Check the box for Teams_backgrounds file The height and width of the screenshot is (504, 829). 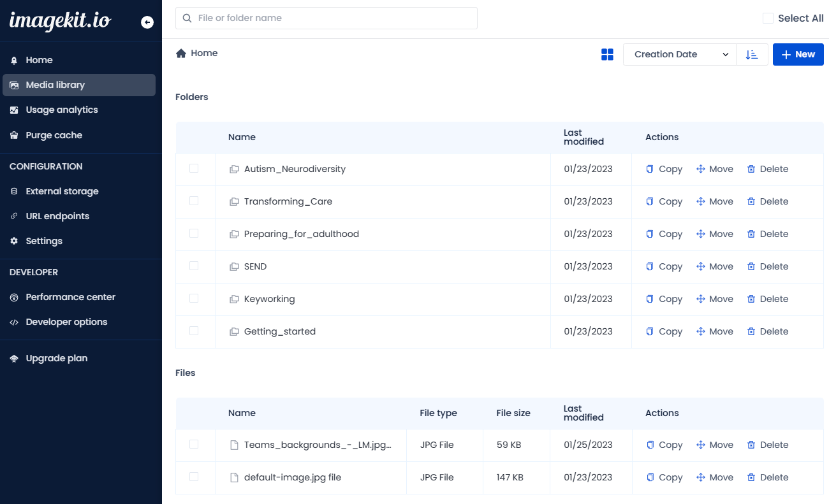pyautogui.click(x=194, y=444)
